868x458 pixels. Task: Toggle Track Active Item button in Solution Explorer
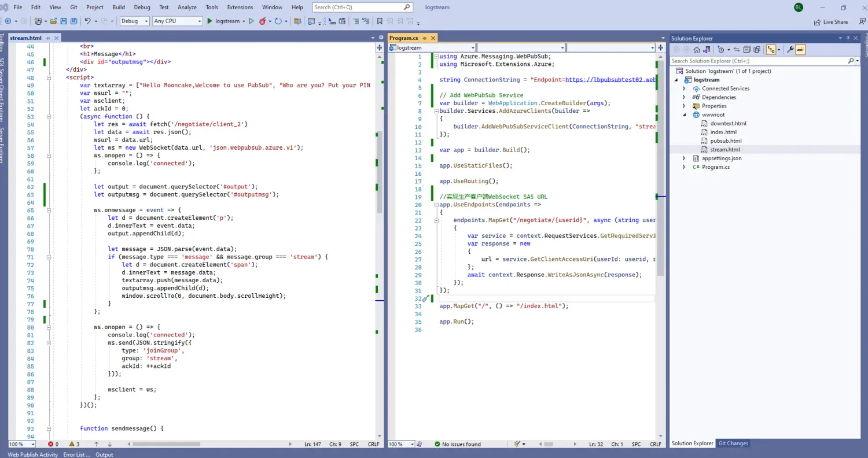click(x=771, y=50)
